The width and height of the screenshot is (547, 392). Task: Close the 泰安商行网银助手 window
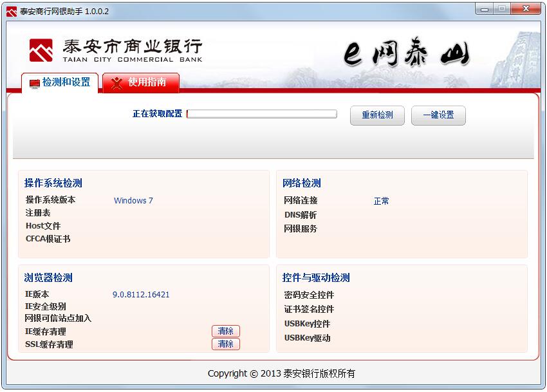526,9
